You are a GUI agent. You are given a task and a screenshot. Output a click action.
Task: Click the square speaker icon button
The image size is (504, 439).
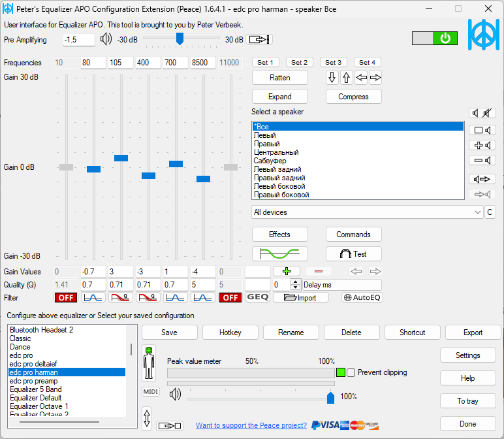coord(482,130)
